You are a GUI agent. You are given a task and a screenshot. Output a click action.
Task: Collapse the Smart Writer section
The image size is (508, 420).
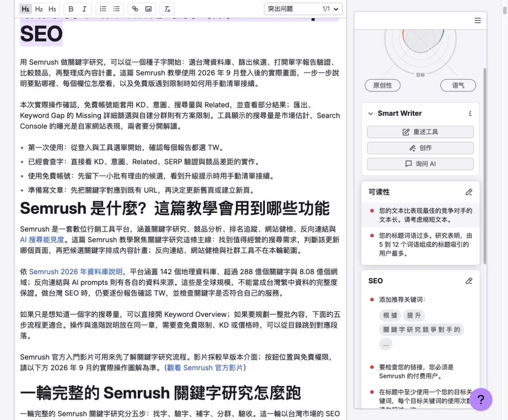tap(371, 113)
